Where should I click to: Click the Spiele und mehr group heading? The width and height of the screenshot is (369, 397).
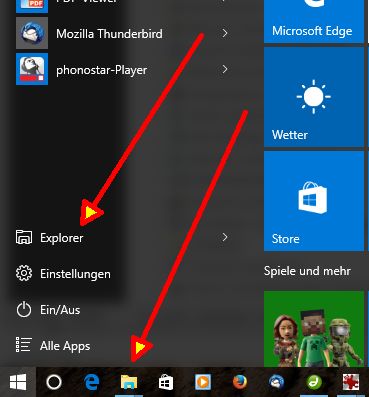[307, 271]
